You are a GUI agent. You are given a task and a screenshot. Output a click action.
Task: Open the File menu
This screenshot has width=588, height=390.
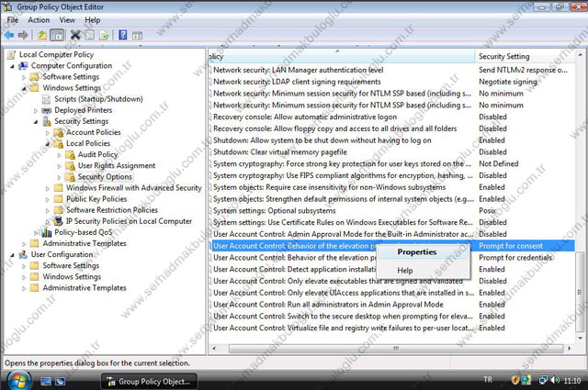tap(12, 20)
